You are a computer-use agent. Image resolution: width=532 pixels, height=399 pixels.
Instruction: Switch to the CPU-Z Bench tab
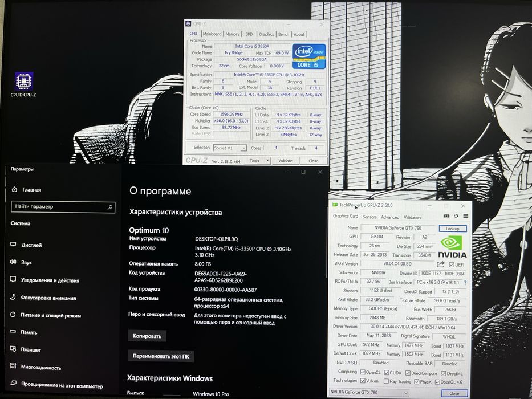283,34
